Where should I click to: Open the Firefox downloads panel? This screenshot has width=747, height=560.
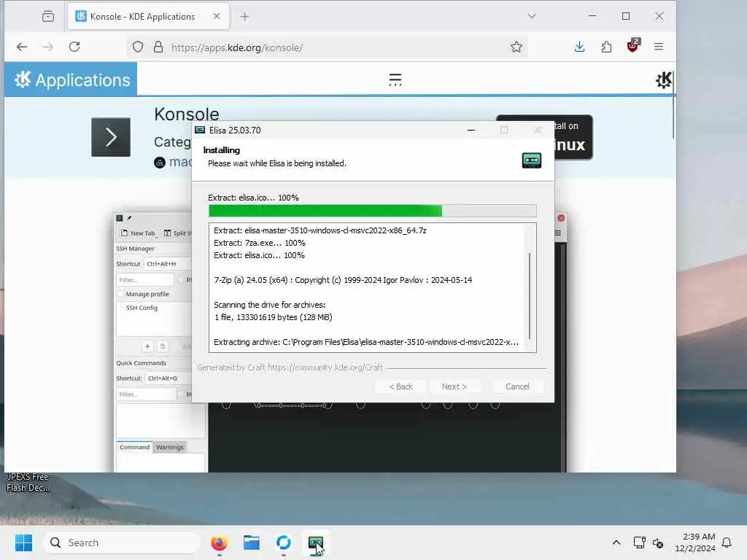(579, 47)
